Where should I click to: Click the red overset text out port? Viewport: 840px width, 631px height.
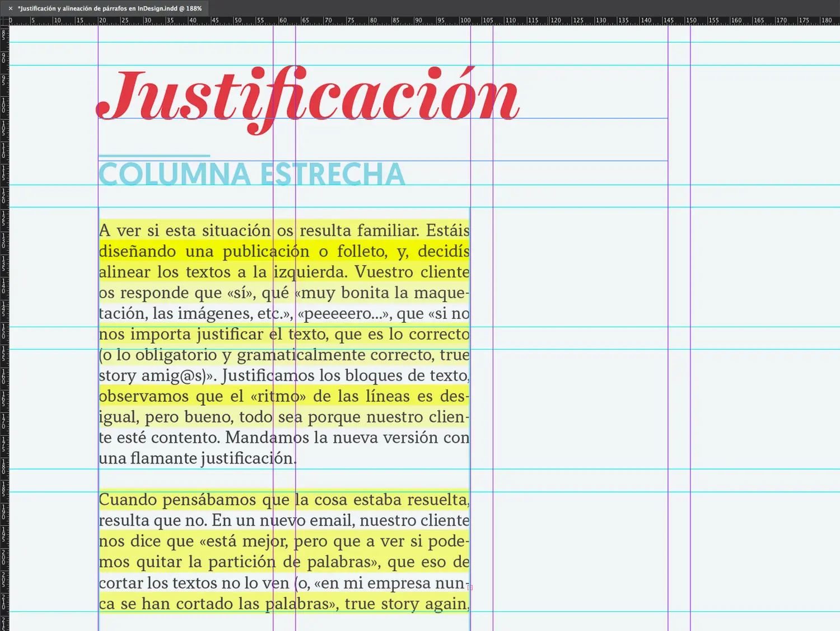(x=470, y=587)
